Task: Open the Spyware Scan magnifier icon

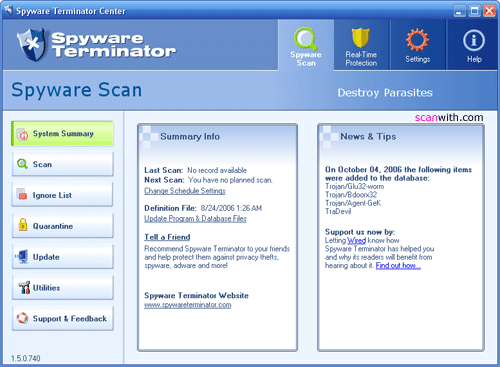Action: 306,38
